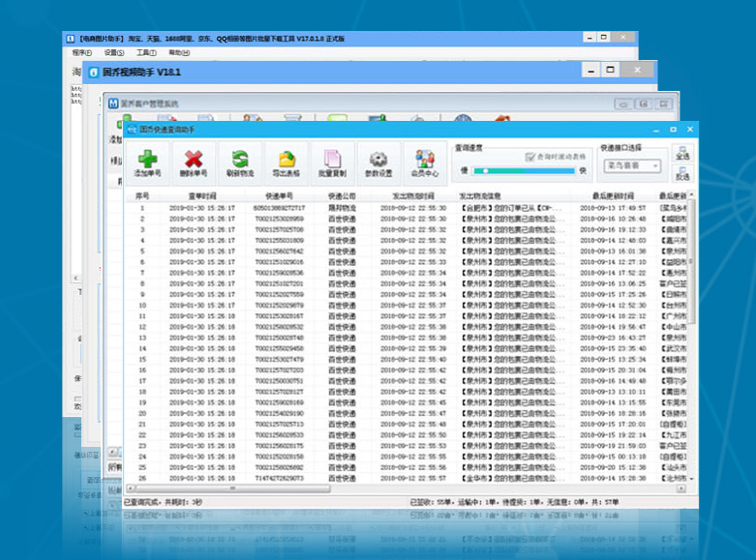Open 设置(S) menu in image helper window

tap(114, 52)
